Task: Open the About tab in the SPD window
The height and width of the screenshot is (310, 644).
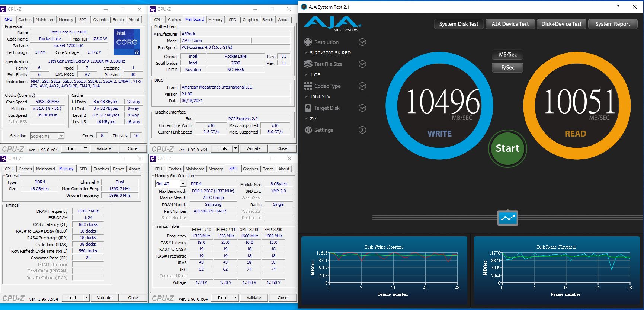Action: pyautogui.click(x=284, y=169)
